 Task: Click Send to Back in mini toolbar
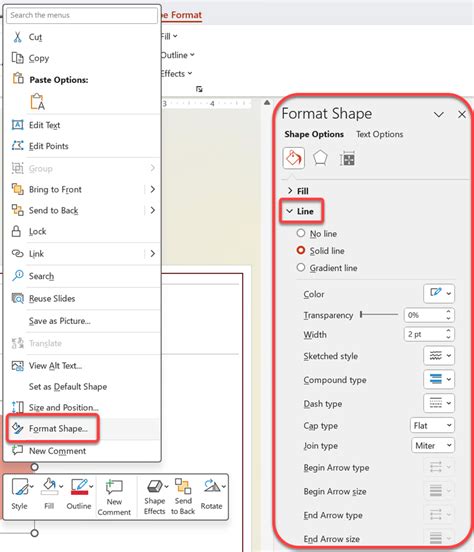point(183,497)
